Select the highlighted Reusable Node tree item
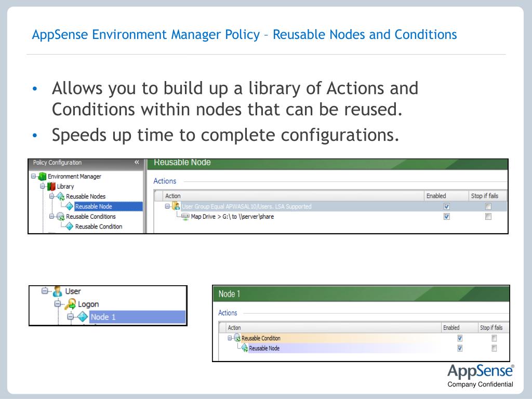 point(109,206)
